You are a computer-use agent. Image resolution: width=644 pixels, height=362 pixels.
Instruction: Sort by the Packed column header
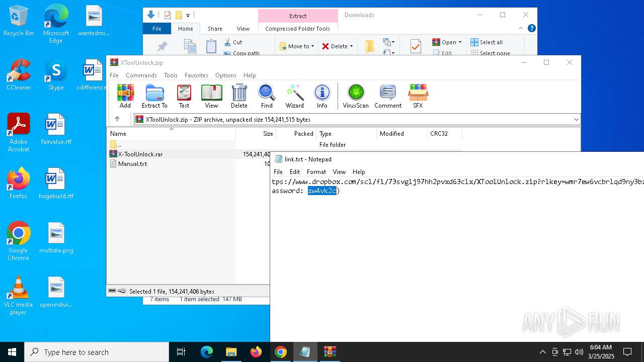tap(296, 134)
